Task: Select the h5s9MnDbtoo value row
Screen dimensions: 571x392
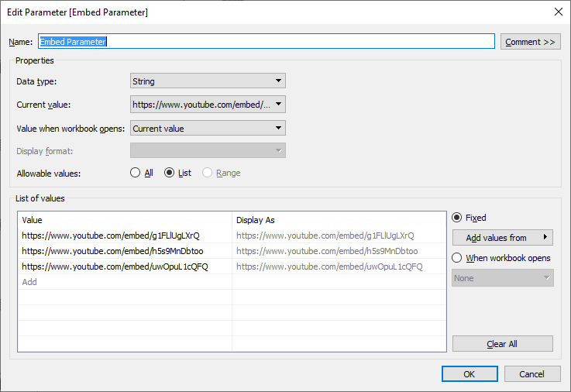Action: 111,251
